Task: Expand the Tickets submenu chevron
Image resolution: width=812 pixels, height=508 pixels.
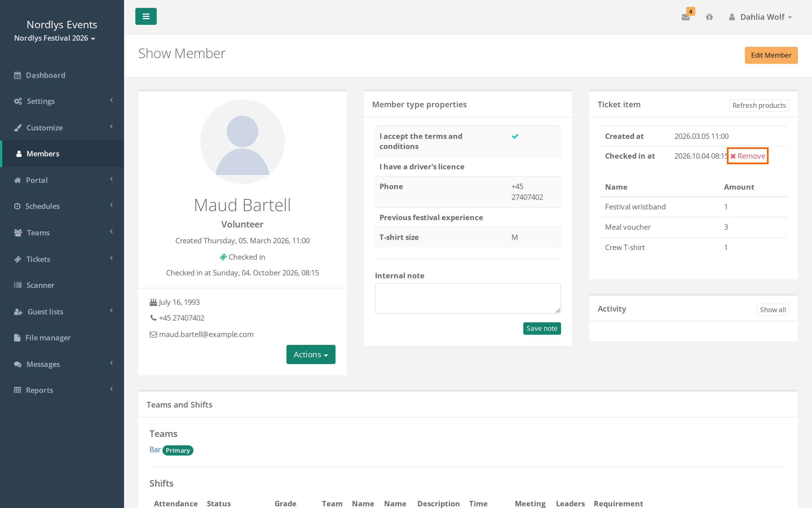Action: pyautogui.click(x=111, y=258)
